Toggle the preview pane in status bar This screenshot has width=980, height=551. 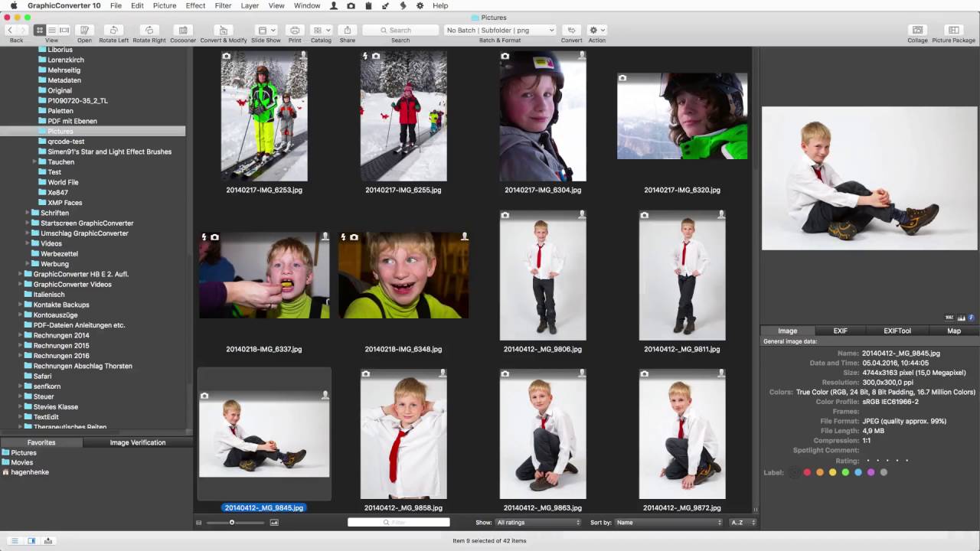[x=31, y=540]
